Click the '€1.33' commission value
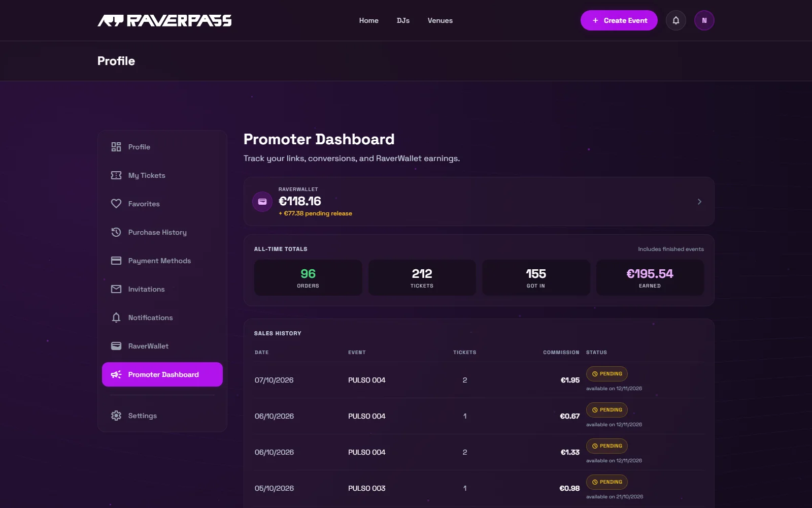Image resolution: width=812 pixels, height=508 pixels. tap(570, 452)
